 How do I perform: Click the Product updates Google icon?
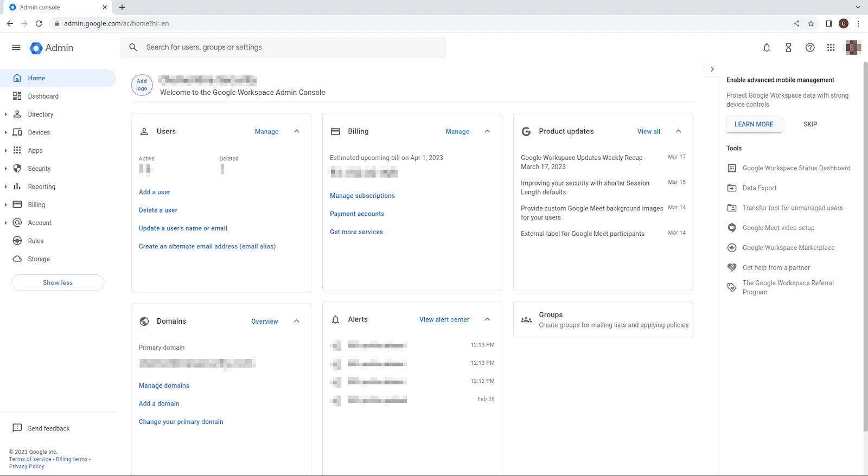click(526, 131)
